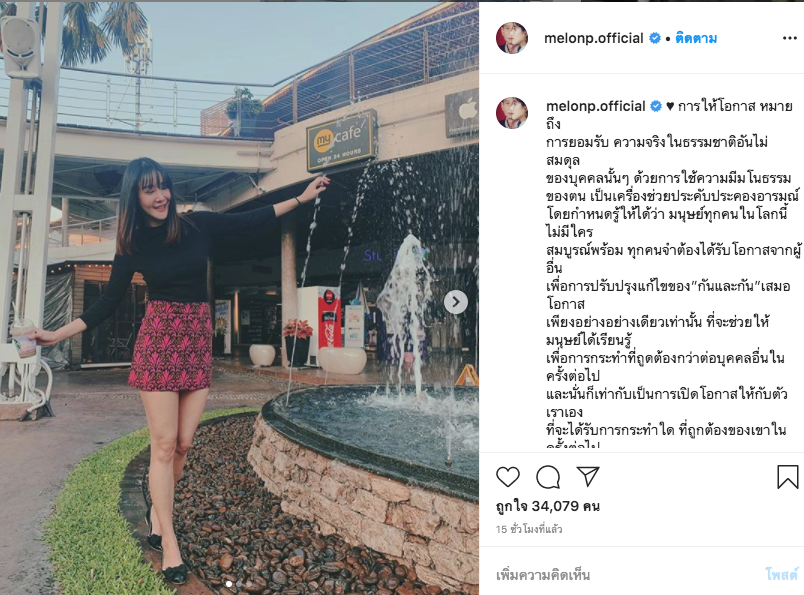
Task: Click the verified badge beside header username
Action: 655,38
